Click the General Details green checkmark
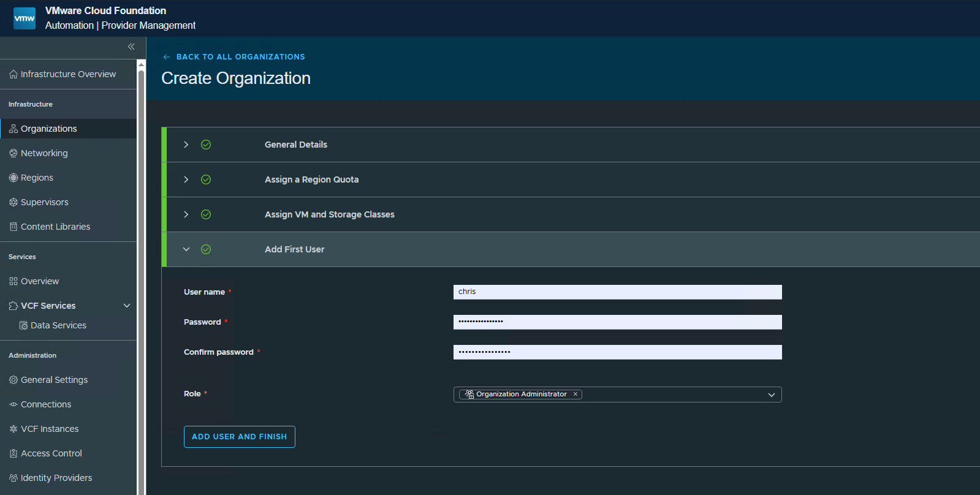This screenshot has width=980, height=495. pos(206,145)
